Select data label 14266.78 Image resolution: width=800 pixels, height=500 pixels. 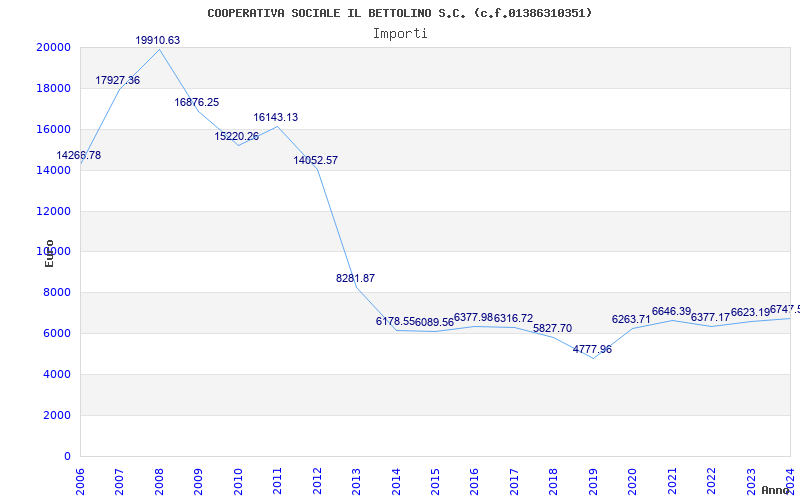[79, 155]
